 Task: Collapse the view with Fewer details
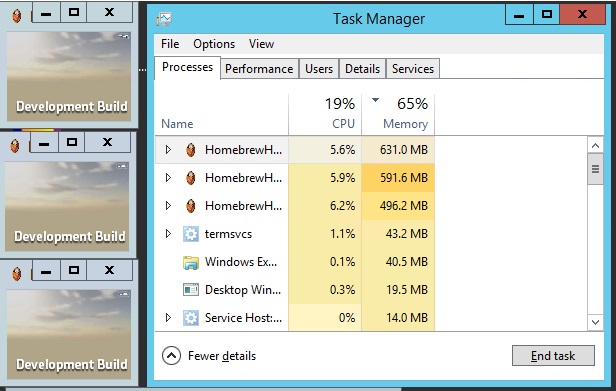pos(209,356)
